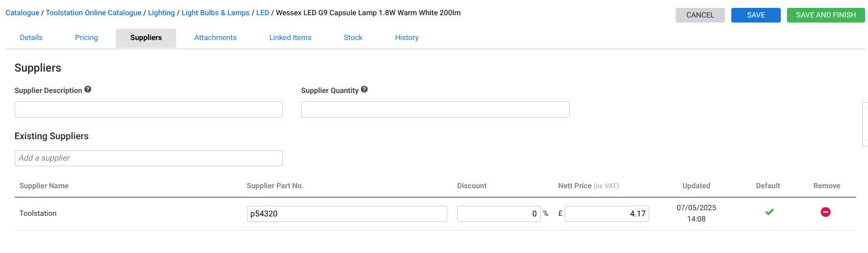Open the Details tab

coord(31,38)
